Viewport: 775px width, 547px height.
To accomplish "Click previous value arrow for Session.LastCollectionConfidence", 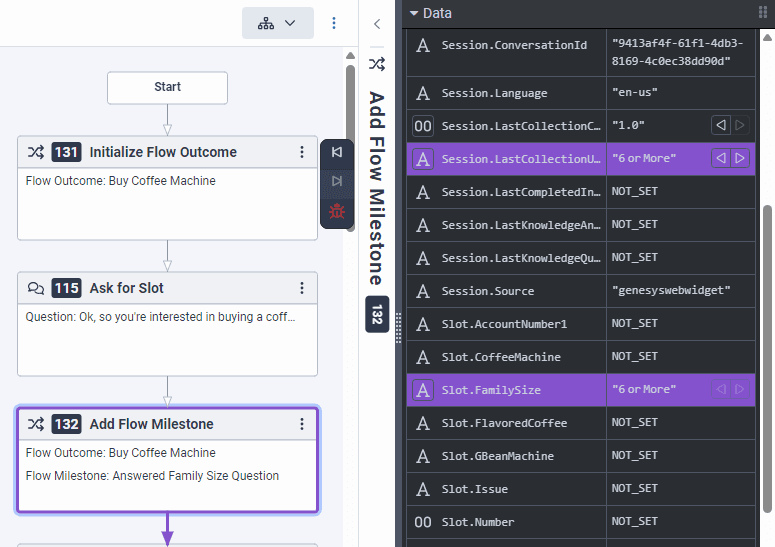I will (719, 125).
